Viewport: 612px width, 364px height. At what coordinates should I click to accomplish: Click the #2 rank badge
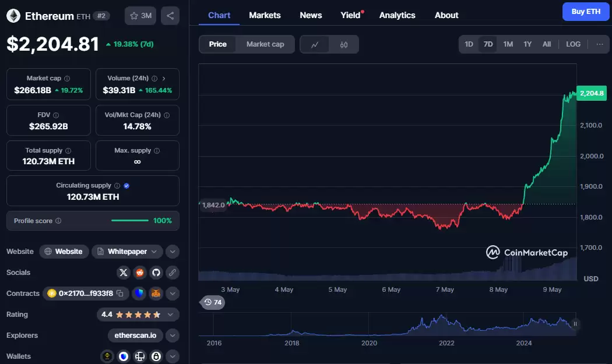click(101, 16)
